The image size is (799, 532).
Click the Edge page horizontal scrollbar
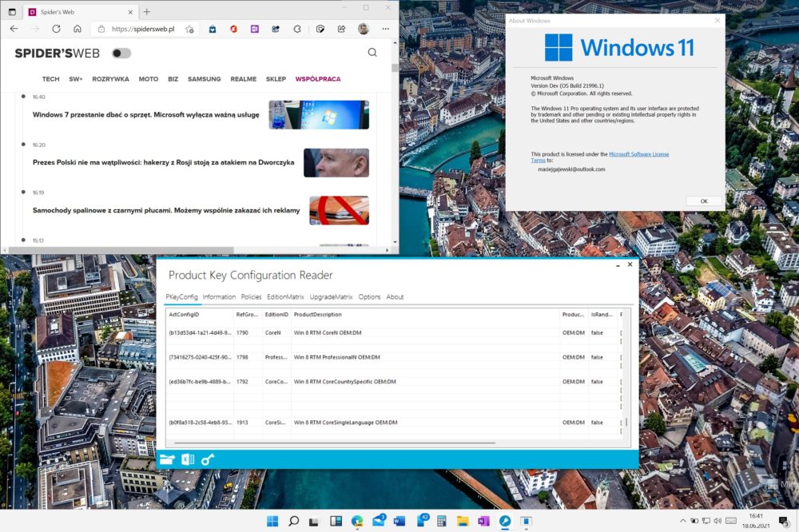(x=121, y=250)
